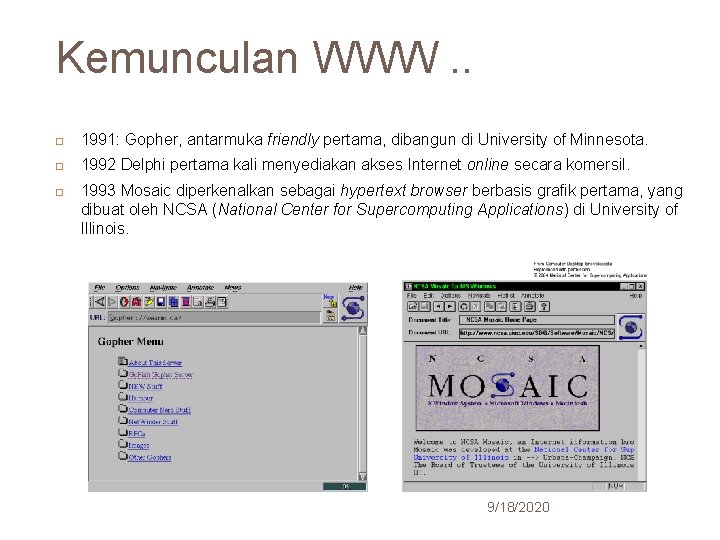Click the spinning globe logo in the Gopher browser
The image size is (720, 540).
point(353,308)
